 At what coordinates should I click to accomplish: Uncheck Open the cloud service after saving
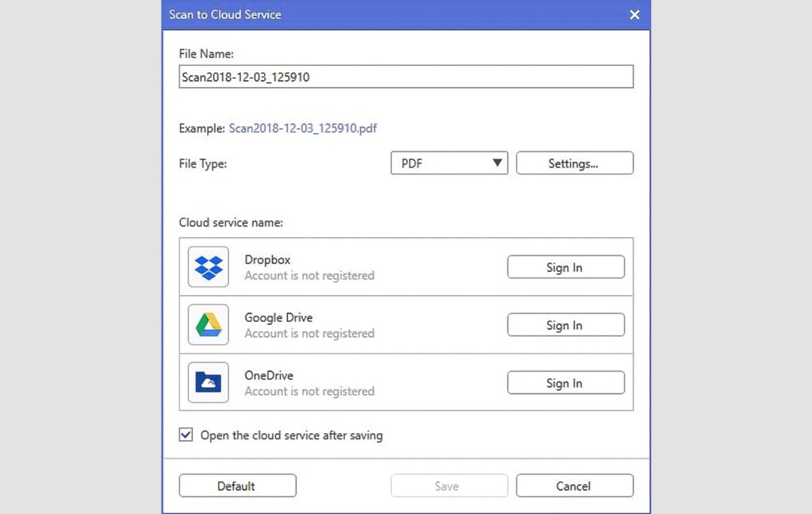[x=186, y=435]
